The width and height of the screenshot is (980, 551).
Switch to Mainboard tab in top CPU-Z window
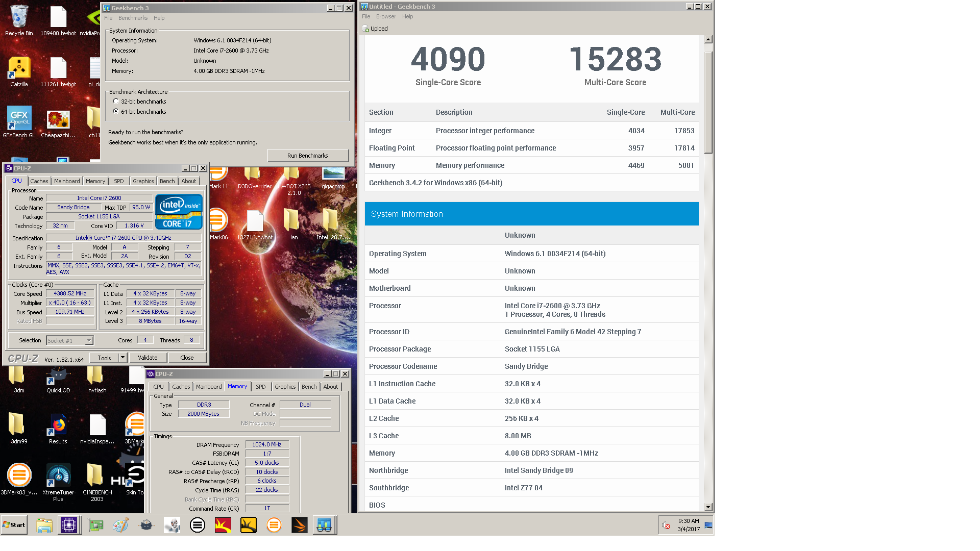67,181
